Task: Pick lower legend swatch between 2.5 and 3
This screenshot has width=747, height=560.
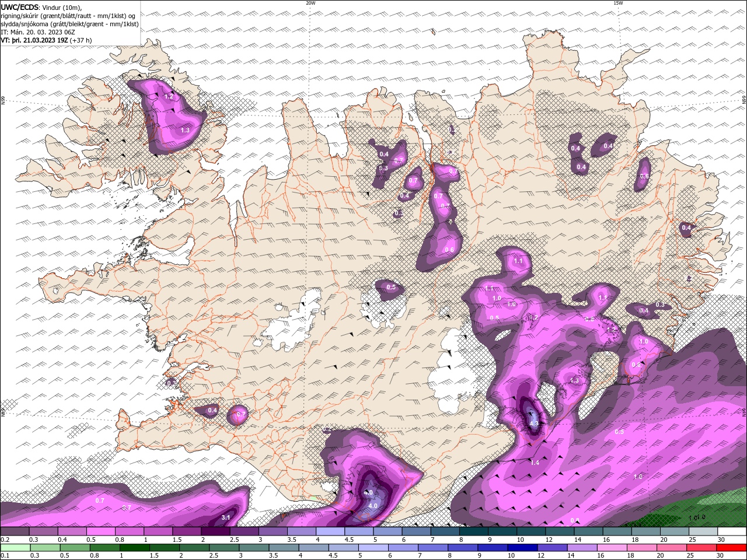Action: pyautogui.click(x=224, y=548)
